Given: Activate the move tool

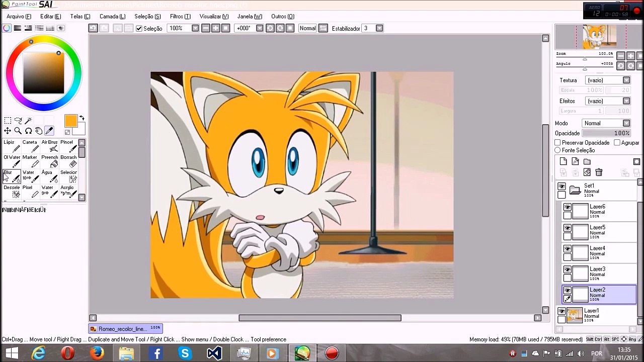Looking at the screenshot, I should click(x=8, y=131).
